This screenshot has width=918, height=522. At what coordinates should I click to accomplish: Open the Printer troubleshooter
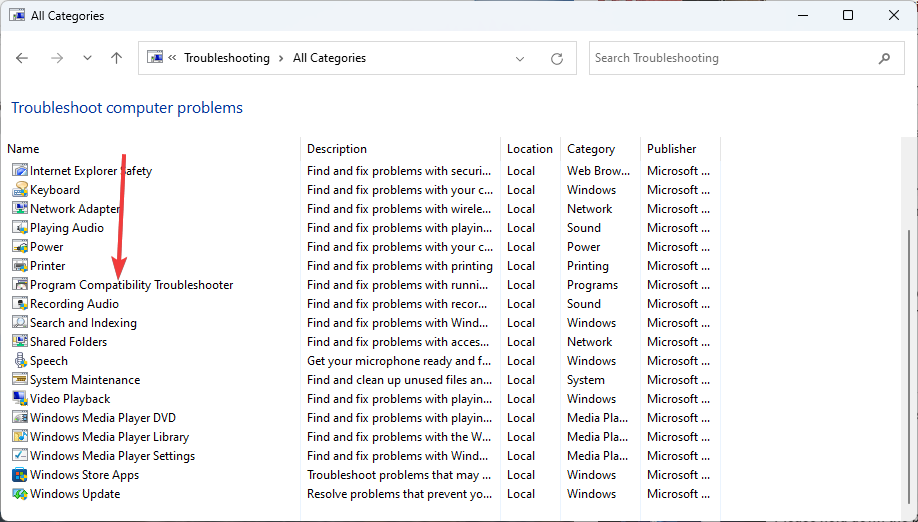[x=47, y=266]
